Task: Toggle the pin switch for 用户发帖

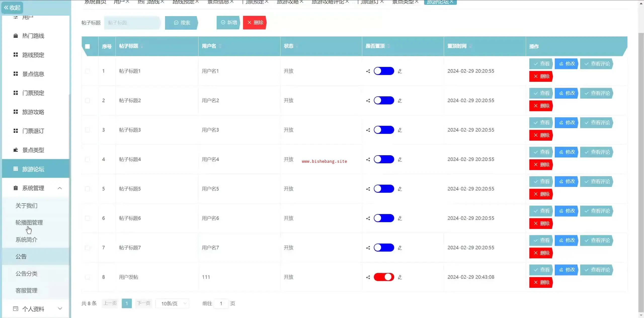Action: point(384,277)
